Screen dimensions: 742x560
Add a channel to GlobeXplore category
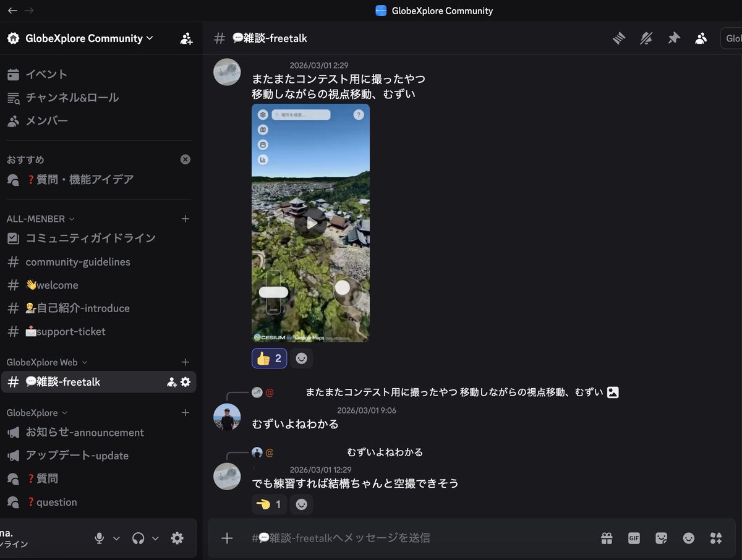pos(185,412)
